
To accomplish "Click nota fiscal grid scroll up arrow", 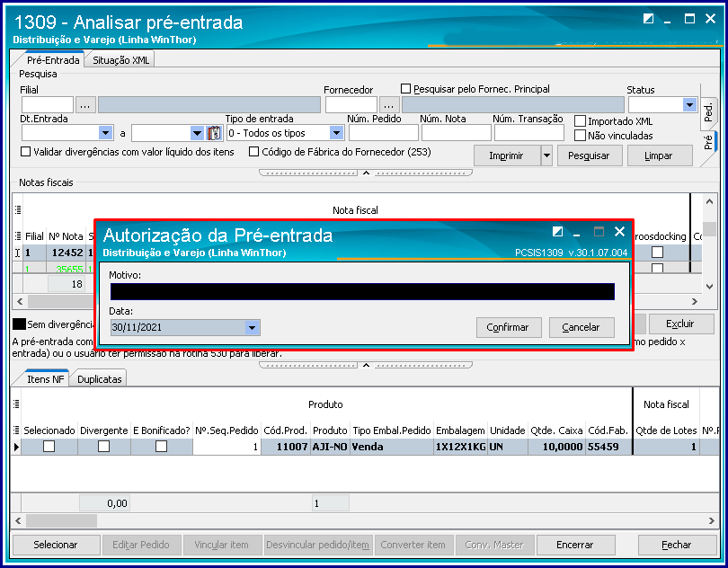I will [x=709, y=201].
